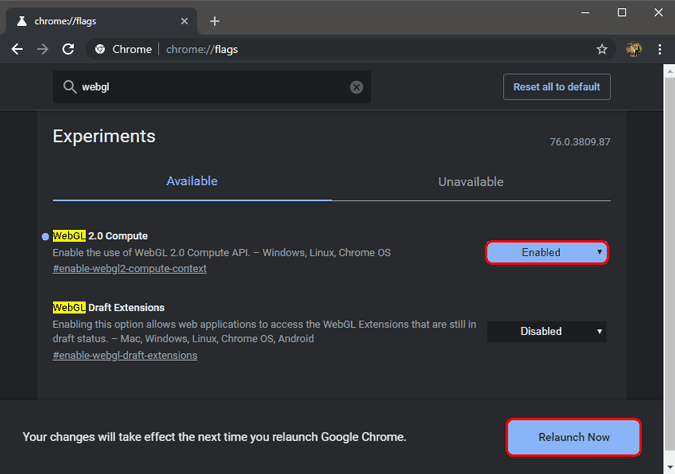Switch to the Unavailable tab
This screenshot has width=675, height=474.
[x=470, y=182]
